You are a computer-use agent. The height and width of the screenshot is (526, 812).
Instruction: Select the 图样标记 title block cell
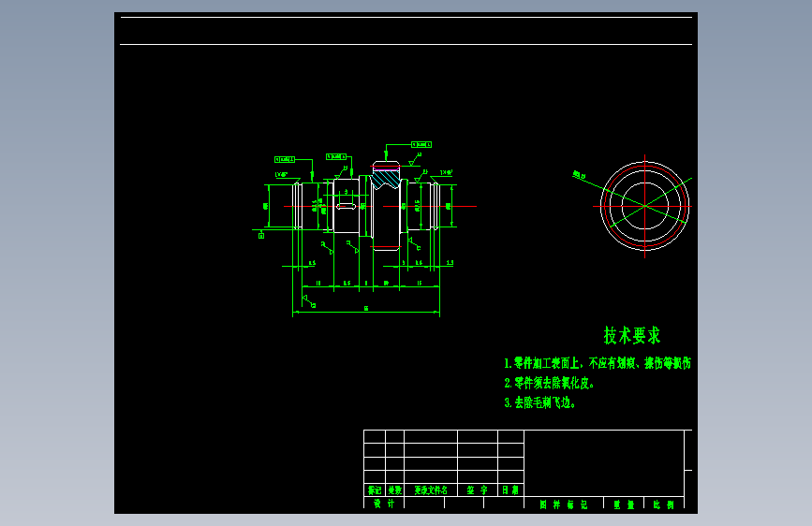point(564,504)
